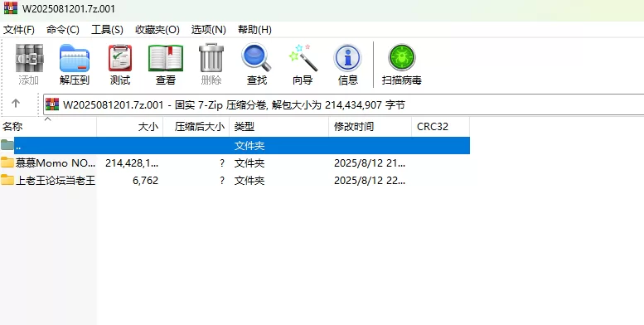Click the date 2025/8/12 21...
Viewport: 644px width, 325px height.
pyautogui.click(x=370, y=163)
